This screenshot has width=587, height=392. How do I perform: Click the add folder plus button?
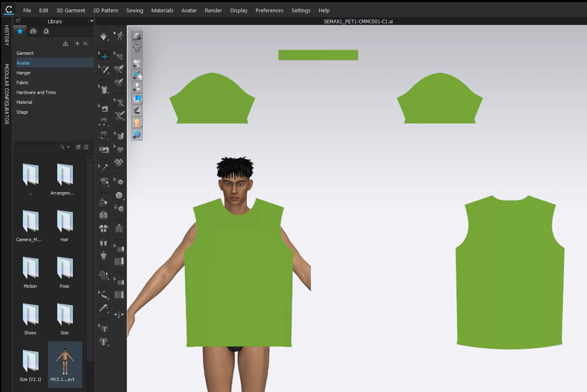coord(77,43)
